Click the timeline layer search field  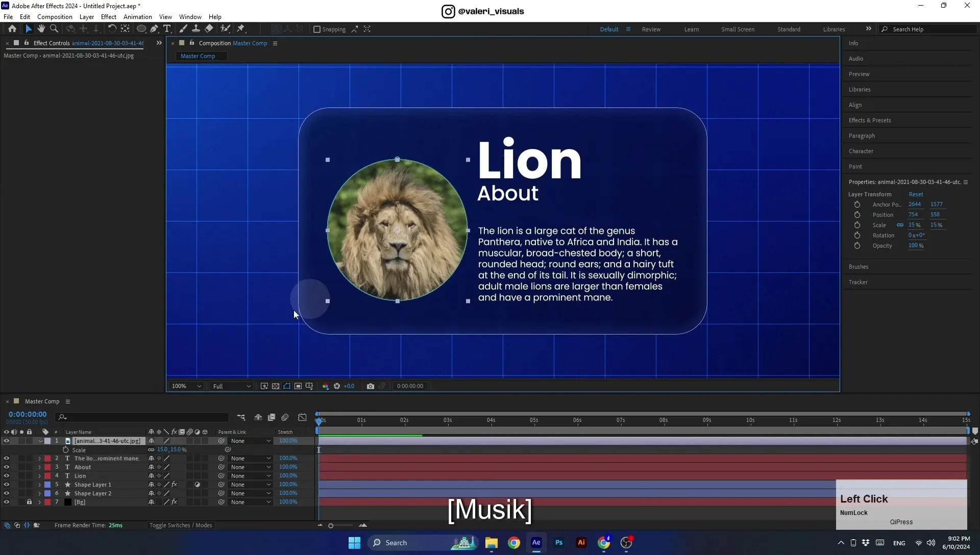[142, 417]
